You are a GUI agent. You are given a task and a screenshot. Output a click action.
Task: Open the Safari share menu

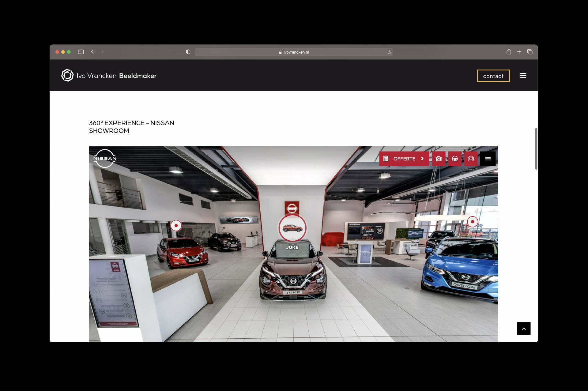[509, 52]
